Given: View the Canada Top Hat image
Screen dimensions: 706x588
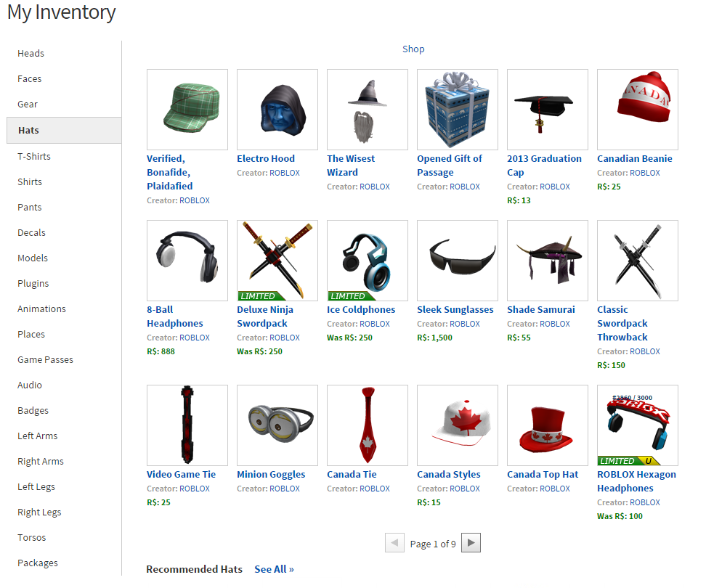Looking at the screenshot, I should tap(548, 425).
